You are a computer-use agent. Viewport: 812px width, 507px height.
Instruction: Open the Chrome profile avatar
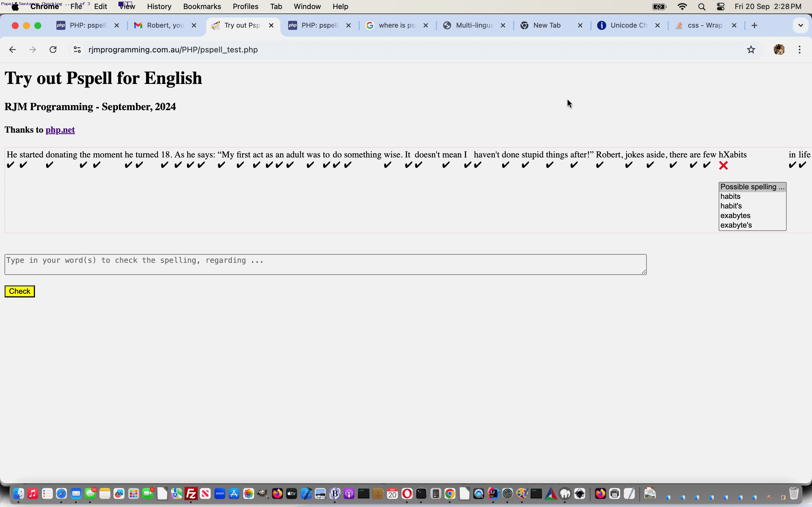pyautogui.click(x=779, y=50)
